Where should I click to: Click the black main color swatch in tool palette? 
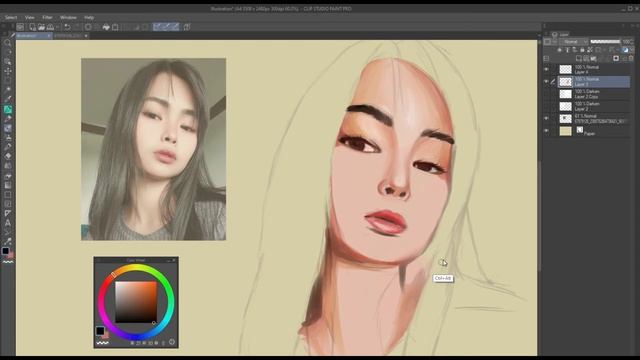(x=5, y=251)
